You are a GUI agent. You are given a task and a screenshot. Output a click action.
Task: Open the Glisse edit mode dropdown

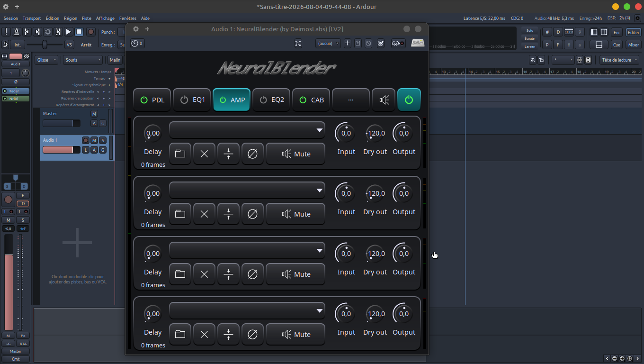point(46,60)
